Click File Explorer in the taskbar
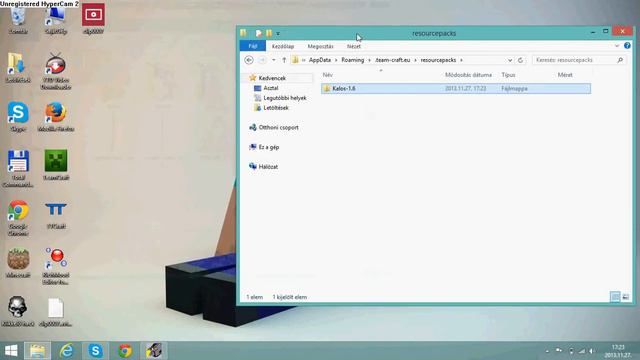Screen dimensions: 640x360 [x=37, y=351]
